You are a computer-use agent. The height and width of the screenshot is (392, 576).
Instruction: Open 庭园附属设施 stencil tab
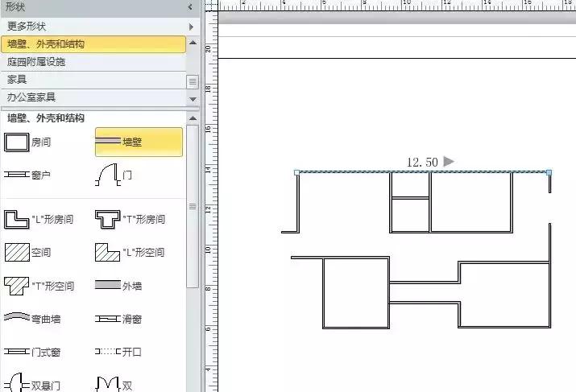click(93, 62)
